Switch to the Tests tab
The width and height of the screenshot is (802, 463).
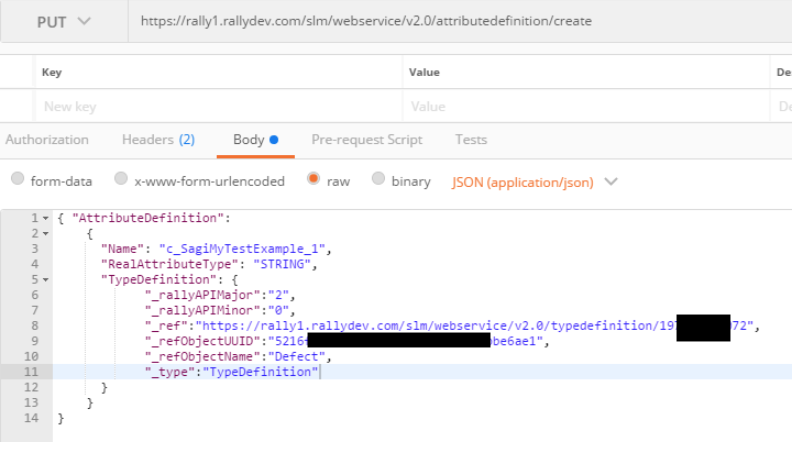[x=471, y=140]
